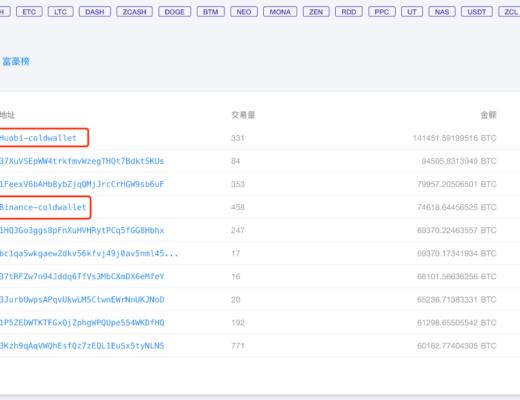Click the 61298.65505542 BTC balance
Viewport: 520px width, 400px height.
point(457,323)
